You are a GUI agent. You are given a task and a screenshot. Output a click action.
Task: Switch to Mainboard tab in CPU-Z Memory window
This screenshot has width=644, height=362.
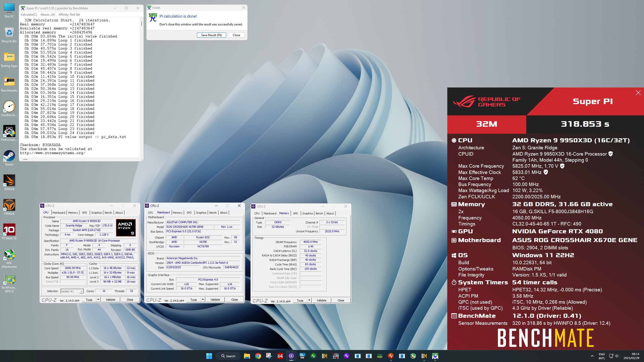(x=270, y=213)
